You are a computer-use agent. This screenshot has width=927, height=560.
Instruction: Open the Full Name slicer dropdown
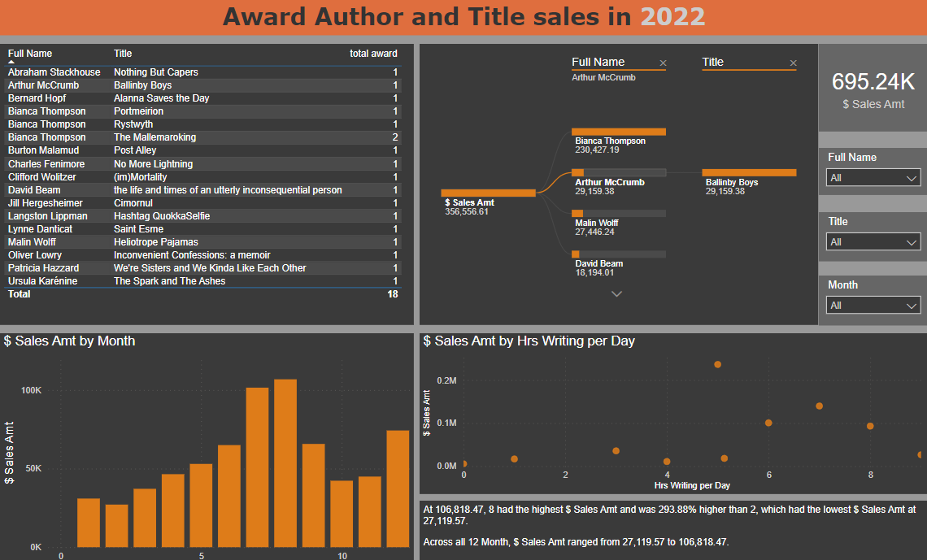pyautogui.click(x=873, y=178)
